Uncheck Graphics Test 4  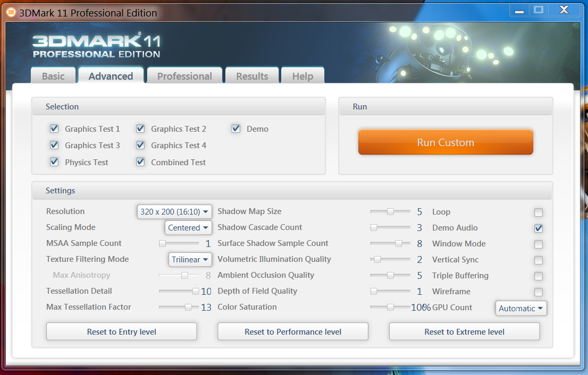[x=140, y=145]
